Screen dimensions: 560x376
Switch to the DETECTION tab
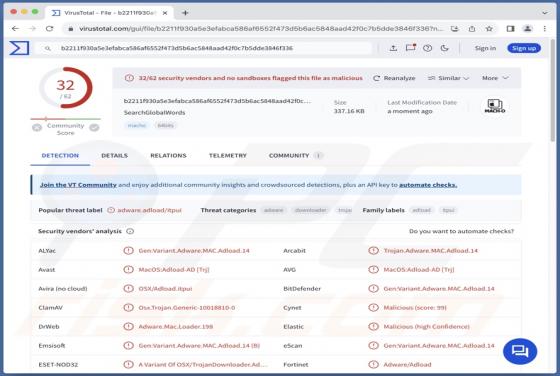[60, 155]
